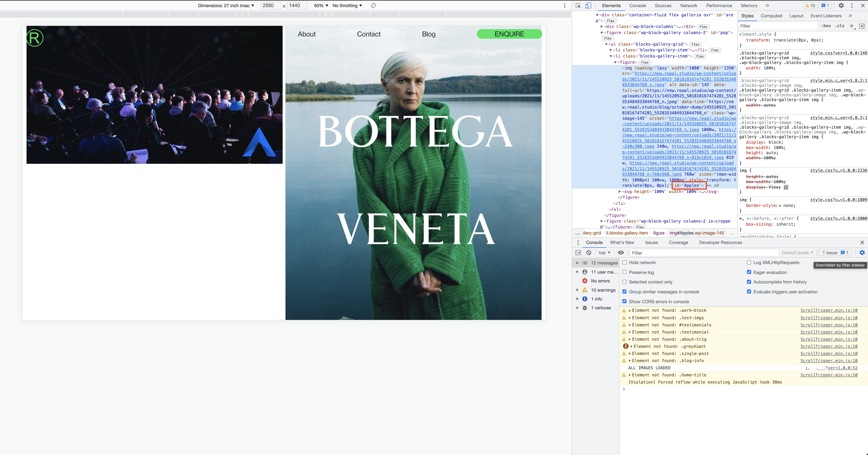Add new style rule plus icon
The width and height of the screenshot is (868, 455).
[852, 26]
